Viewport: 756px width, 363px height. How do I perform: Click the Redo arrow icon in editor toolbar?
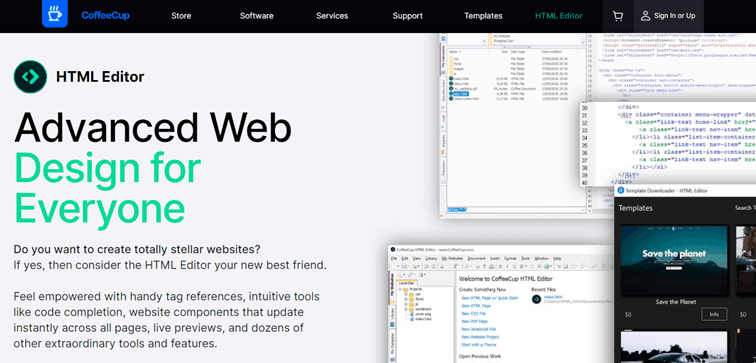(x=433, y=267)
